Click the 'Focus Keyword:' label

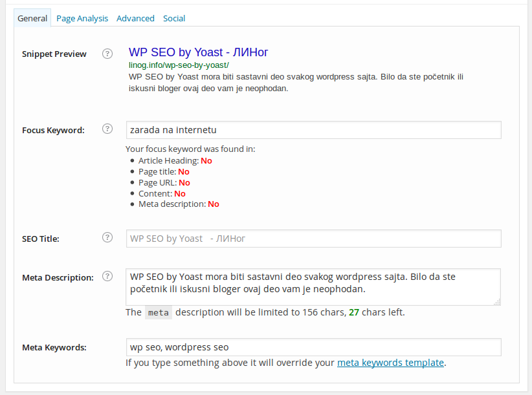(x=53, y=131)
